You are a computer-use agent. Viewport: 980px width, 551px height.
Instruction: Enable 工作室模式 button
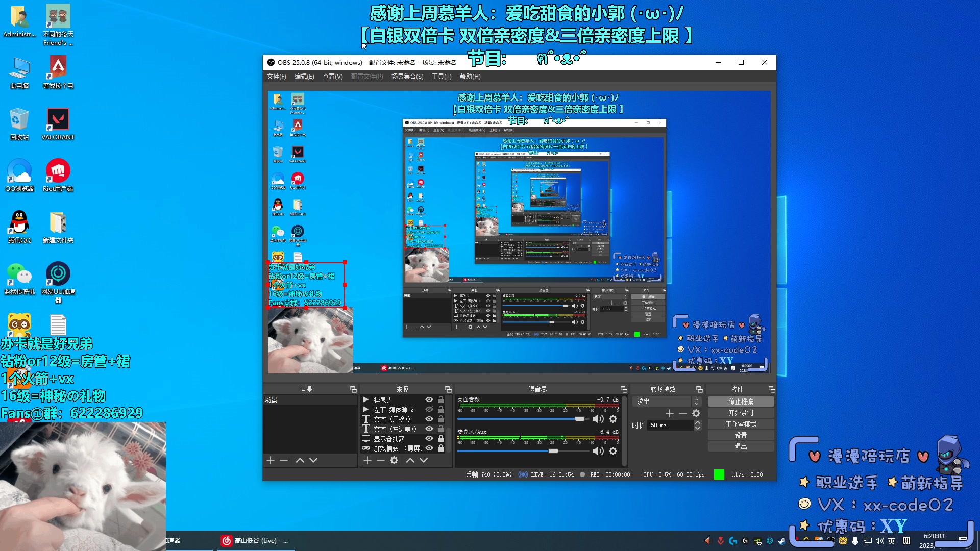(741, 424)
